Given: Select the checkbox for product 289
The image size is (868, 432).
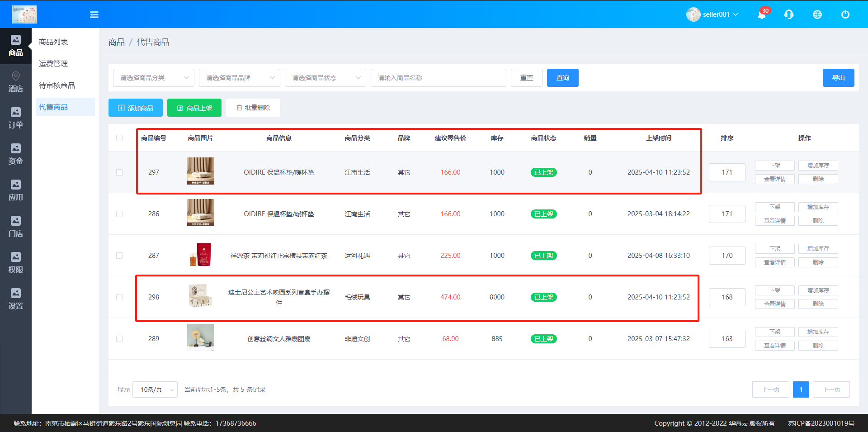Looking at the screenshot, I should [x=119, y=339].
